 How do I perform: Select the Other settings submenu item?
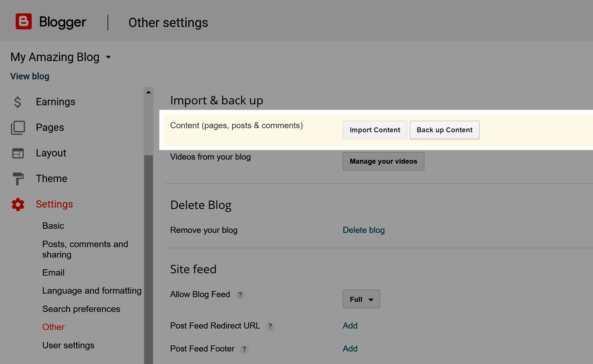(x=53, y=326)
